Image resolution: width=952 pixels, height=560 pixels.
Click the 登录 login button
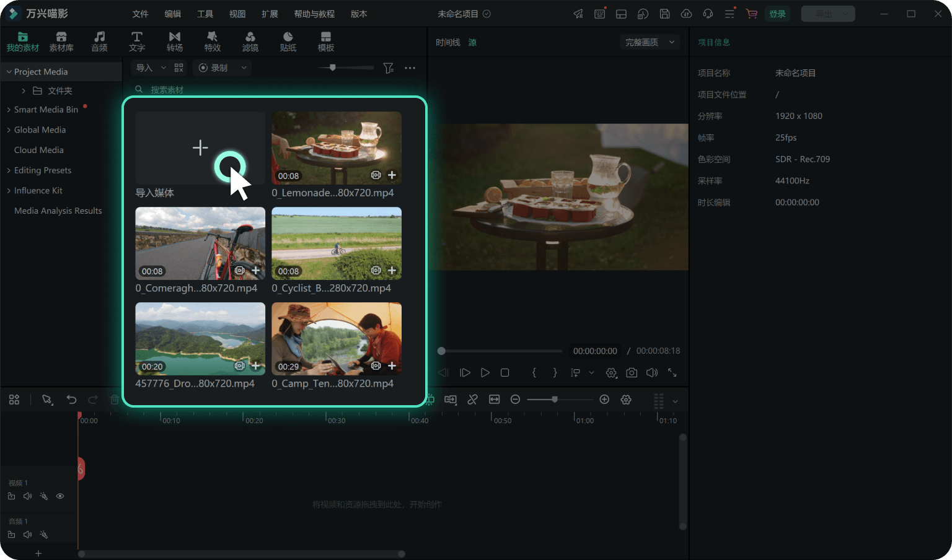pos(777,14)
